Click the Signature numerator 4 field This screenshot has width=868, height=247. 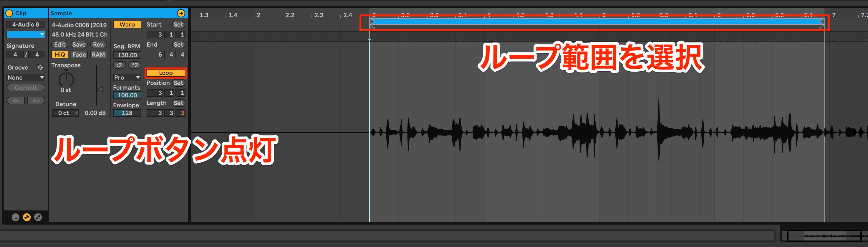pyautogui.click(x=15, y=55)
